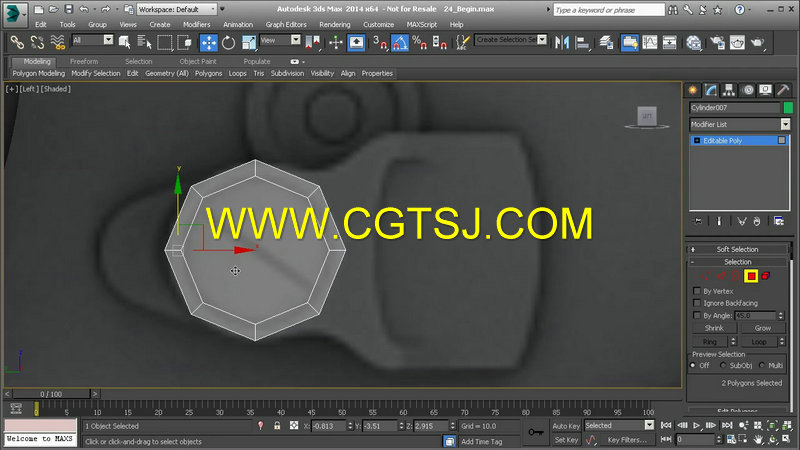Select the Select and Uniform Scale tool
Image resolution: width=800 pixels, height=450 pixels.
[x=248, y=43]
